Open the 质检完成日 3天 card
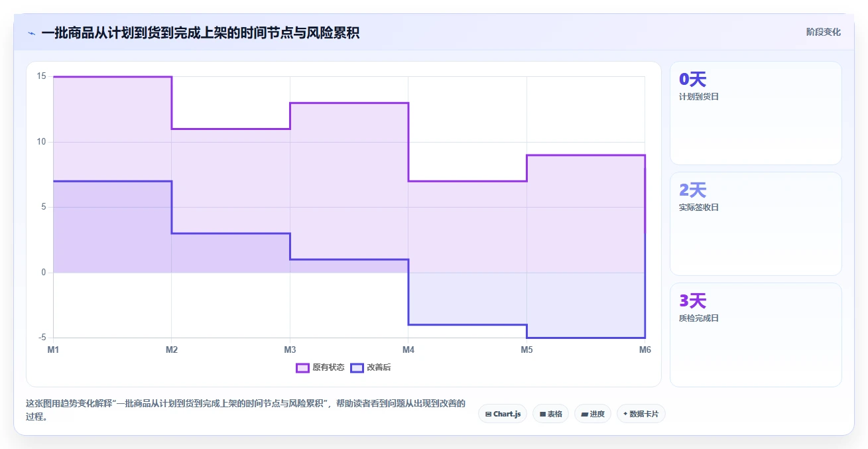Image resolution: width=868 pixels, height=449 pixels. point(755,334)
